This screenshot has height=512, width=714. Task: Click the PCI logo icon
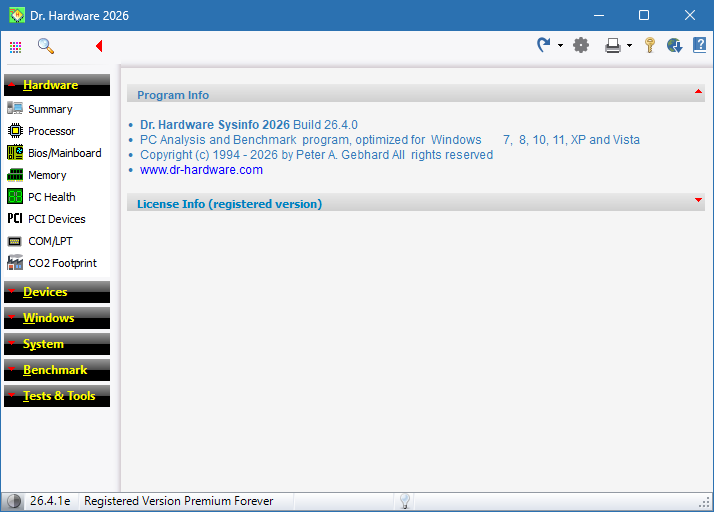tap(15, 219)
